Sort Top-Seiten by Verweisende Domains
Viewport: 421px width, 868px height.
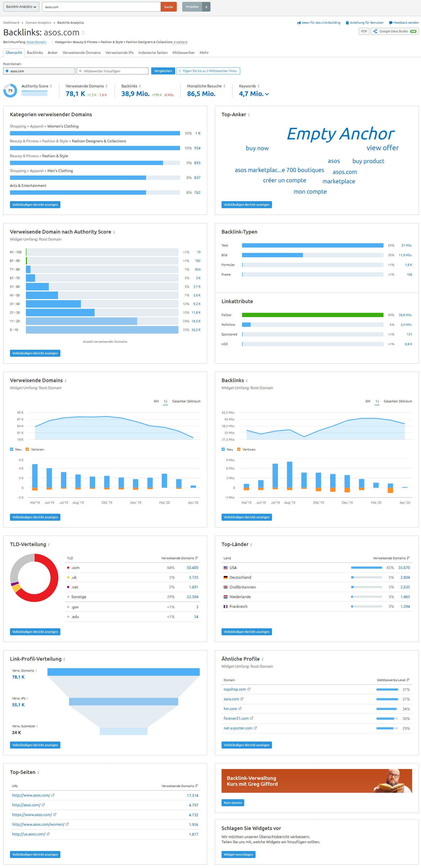point(180,786)
